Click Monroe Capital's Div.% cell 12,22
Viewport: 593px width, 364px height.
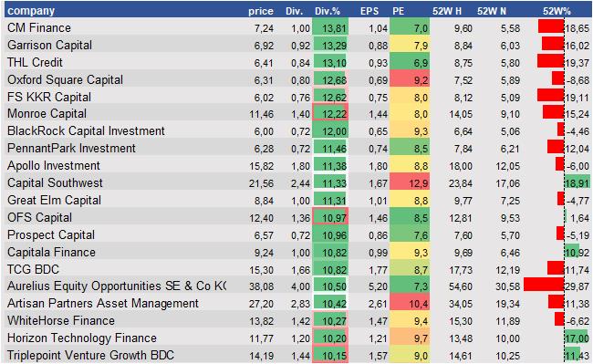point(330,114)
